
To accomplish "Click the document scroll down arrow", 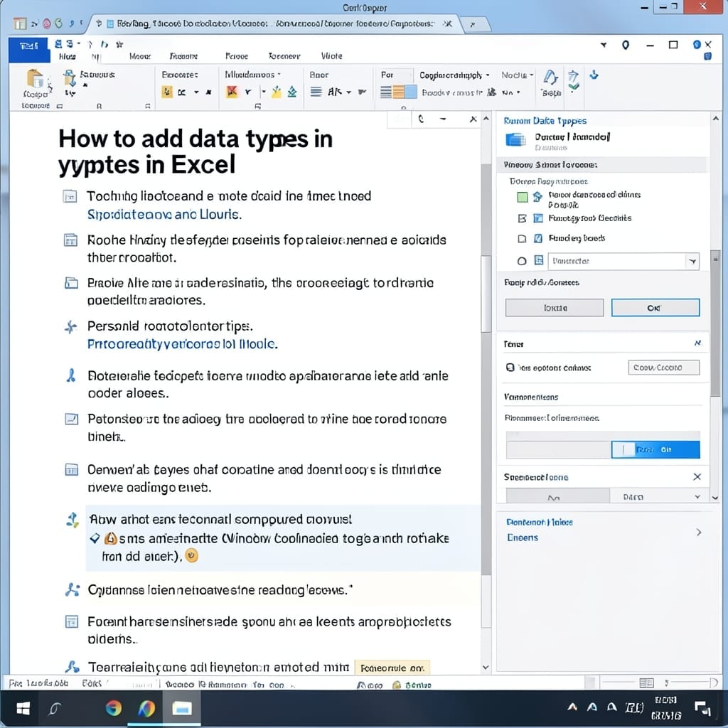I will 486,668.
